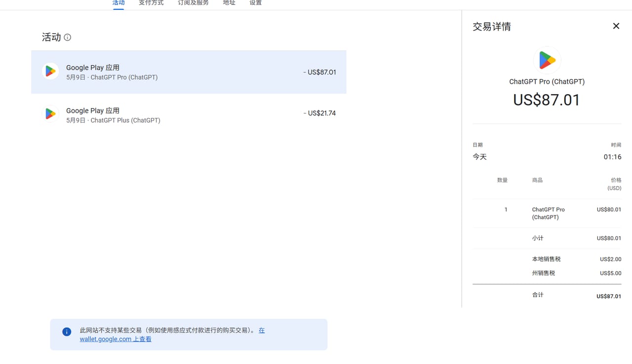Click the 州销售税 label
This screenshot has height=364, width=632.
pyautogui.click(x=543, y=273)
